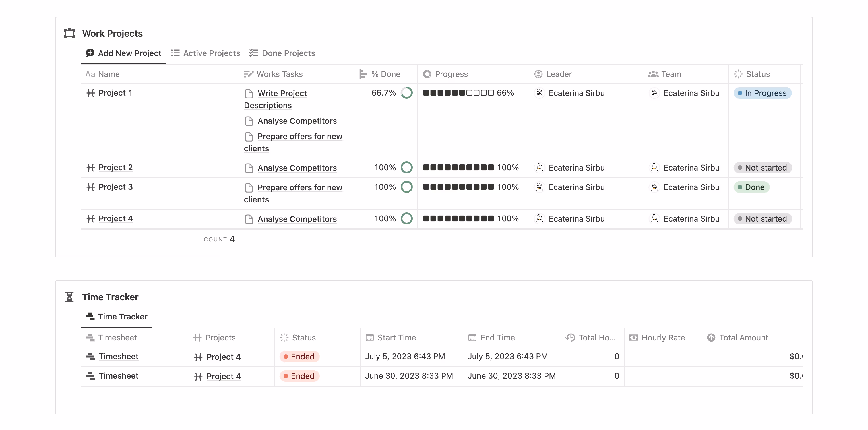Open the Done status selector on Project 3
Screen dimensions: 868x430
coord(752,187)
